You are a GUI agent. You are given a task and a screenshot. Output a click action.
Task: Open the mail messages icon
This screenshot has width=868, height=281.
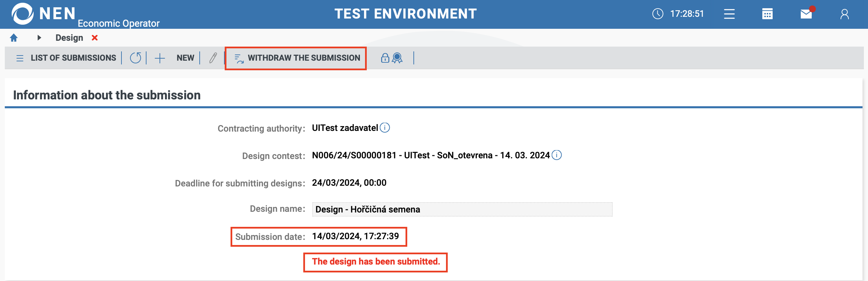[806, 14]
